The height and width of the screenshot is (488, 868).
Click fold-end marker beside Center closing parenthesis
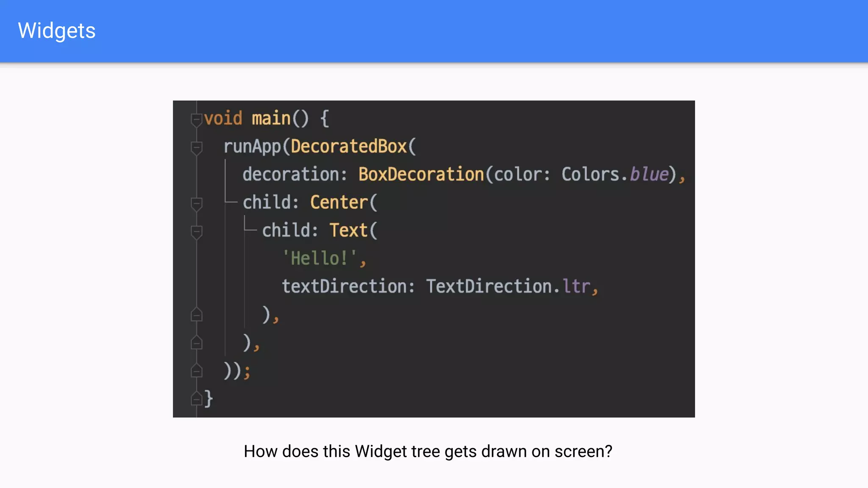coord(196,343)
